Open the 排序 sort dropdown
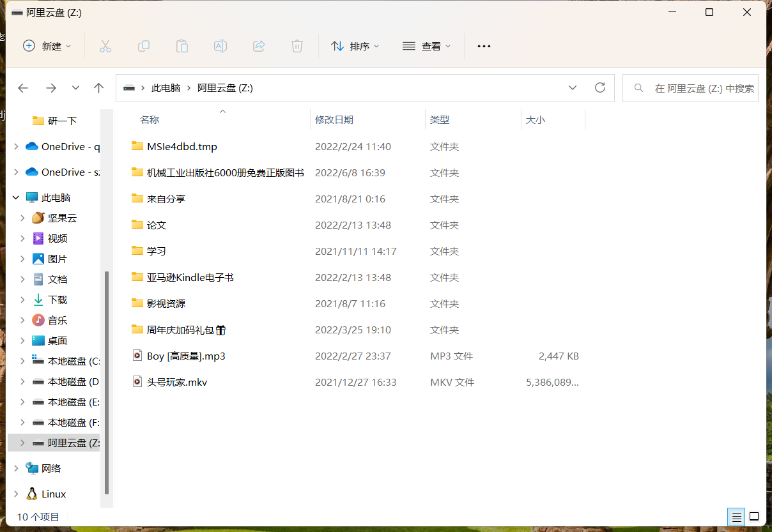 coord(355,46)
